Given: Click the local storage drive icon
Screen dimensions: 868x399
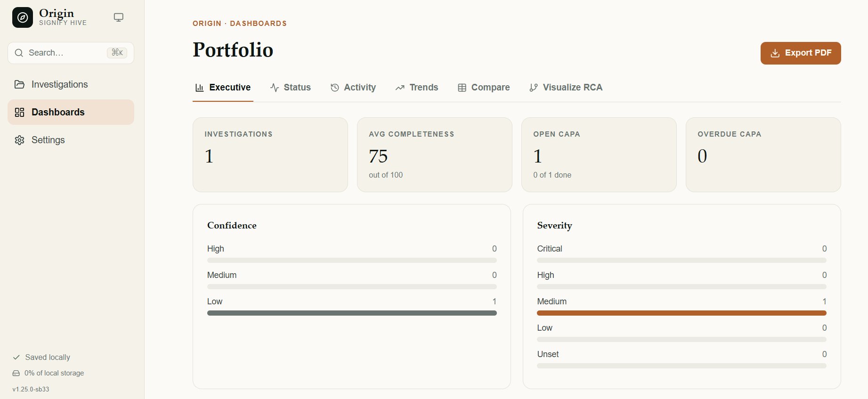Looking at the screenshot, I should coord(16,373).
